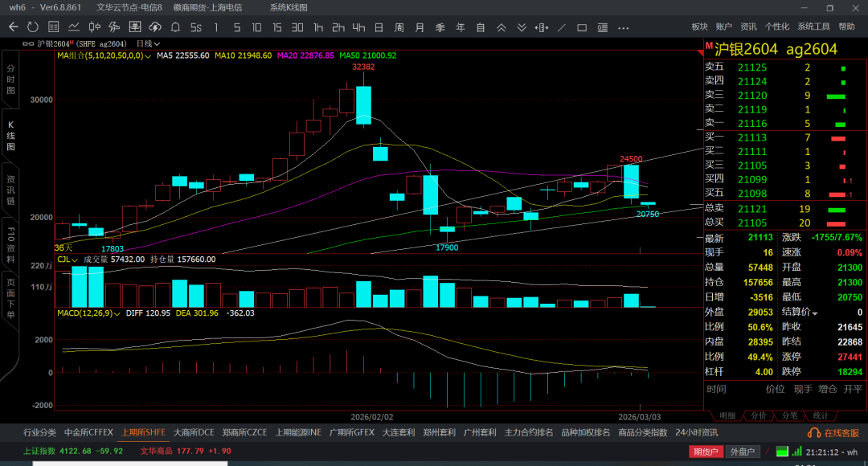
Task: Select the 15 minute period button
Action: pyautogui.click(x=277, y=27)
